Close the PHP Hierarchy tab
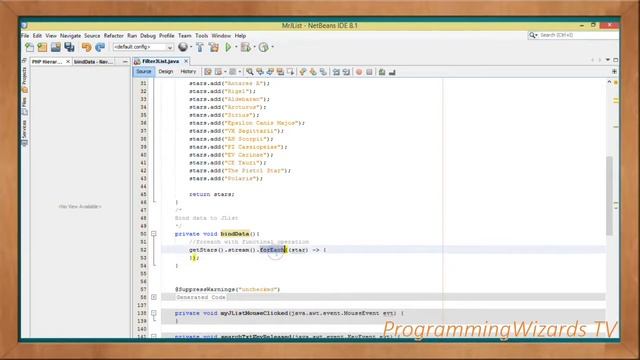640x360 pixels. tap(68, 62)
